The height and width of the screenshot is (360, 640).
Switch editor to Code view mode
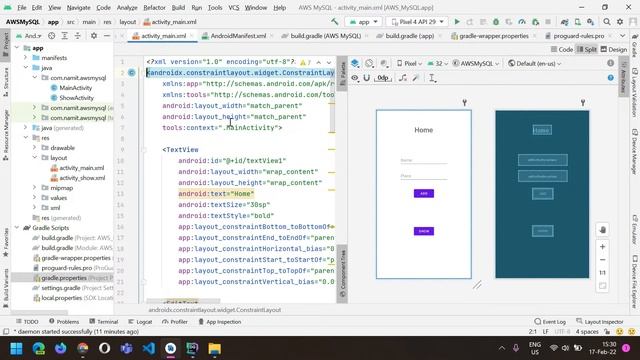tap(562, 49)
